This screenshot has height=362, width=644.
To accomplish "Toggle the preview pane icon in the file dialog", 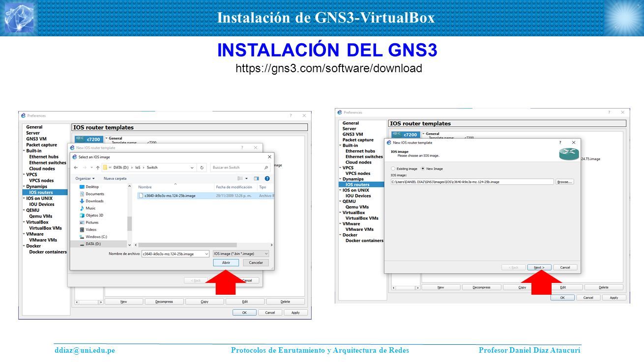I will pos(256,178).
